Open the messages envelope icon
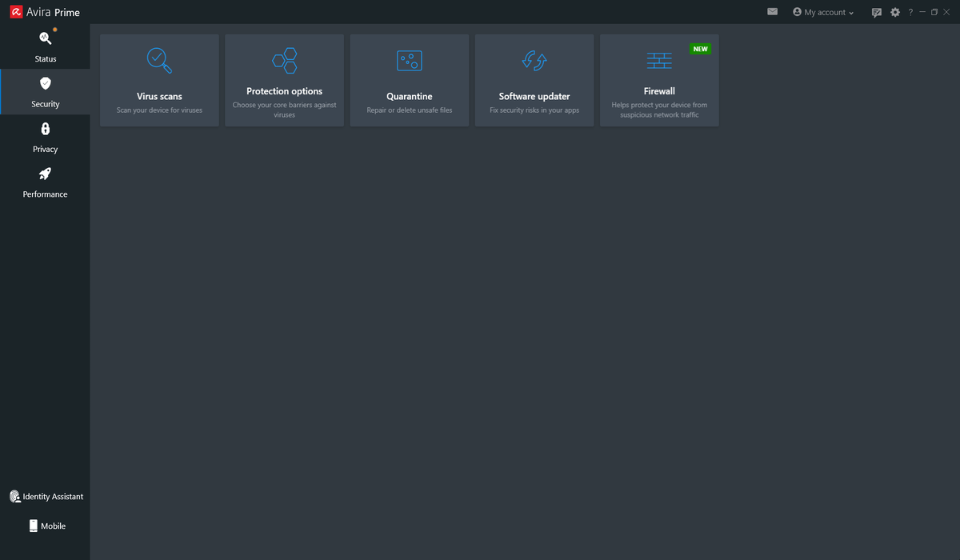This screenshot has width=960, height=560. click(x=771, y=11)
